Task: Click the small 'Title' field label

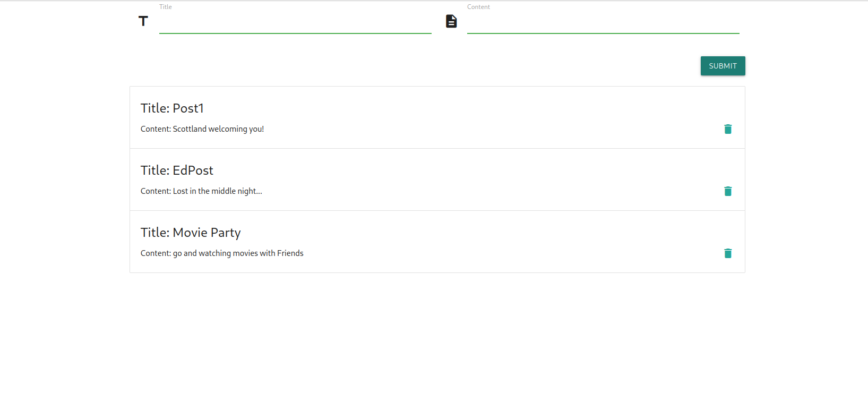Action: click(166, 7)
